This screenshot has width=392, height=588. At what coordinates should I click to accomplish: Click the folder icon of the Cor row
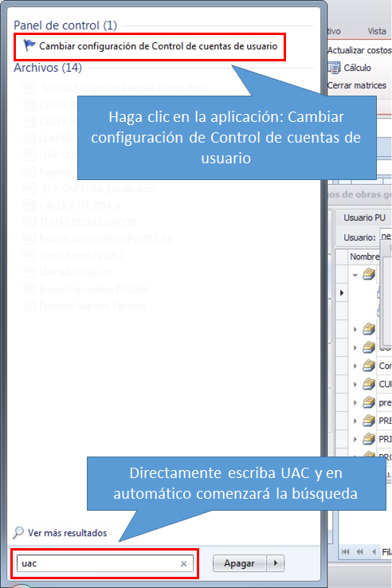click(x=369, y=366)
